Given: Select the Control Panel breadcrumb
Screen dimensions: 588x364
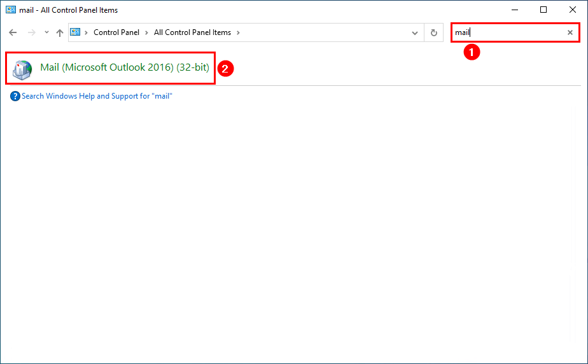Looking at the screenshot, I should pyautogui.click(x=116, y=32).
